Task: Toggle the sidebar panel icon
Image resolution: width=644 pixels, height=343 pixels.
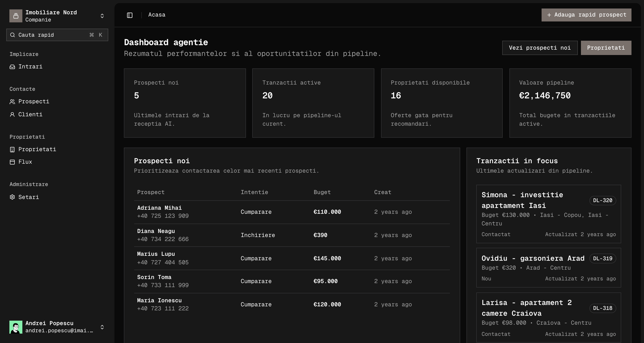Action: pos(129,15)
